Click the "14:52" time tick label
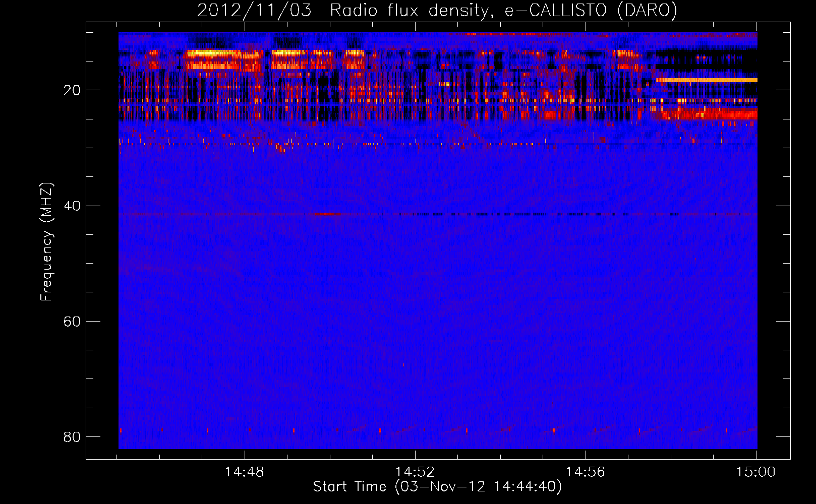Screen dimensions: 816x504 point(415,472)
